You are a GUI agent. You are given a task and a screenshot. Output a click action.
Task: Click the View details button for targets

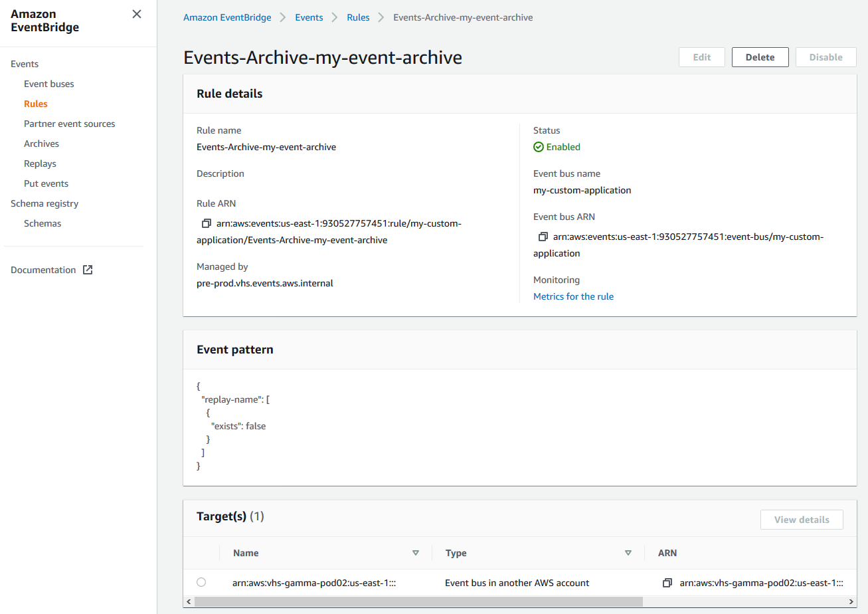[x=802, y=520]
